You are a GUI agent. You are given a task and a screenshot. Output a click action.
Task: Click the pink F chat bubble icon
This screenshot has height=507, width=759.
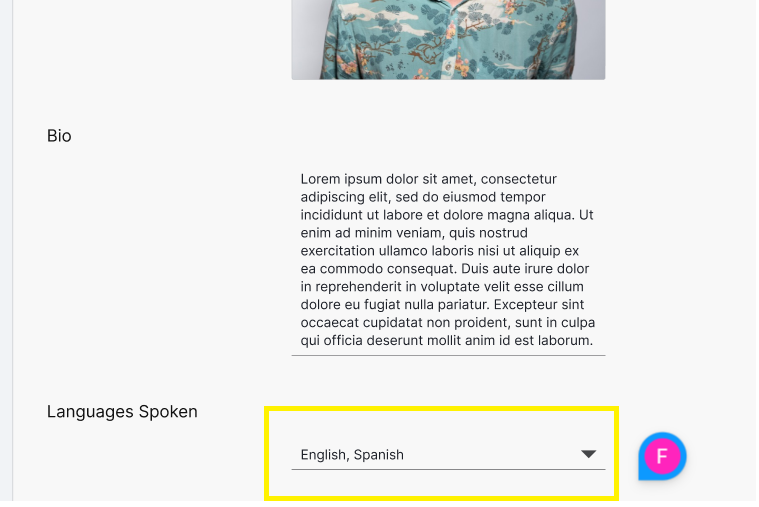(661, 455)
